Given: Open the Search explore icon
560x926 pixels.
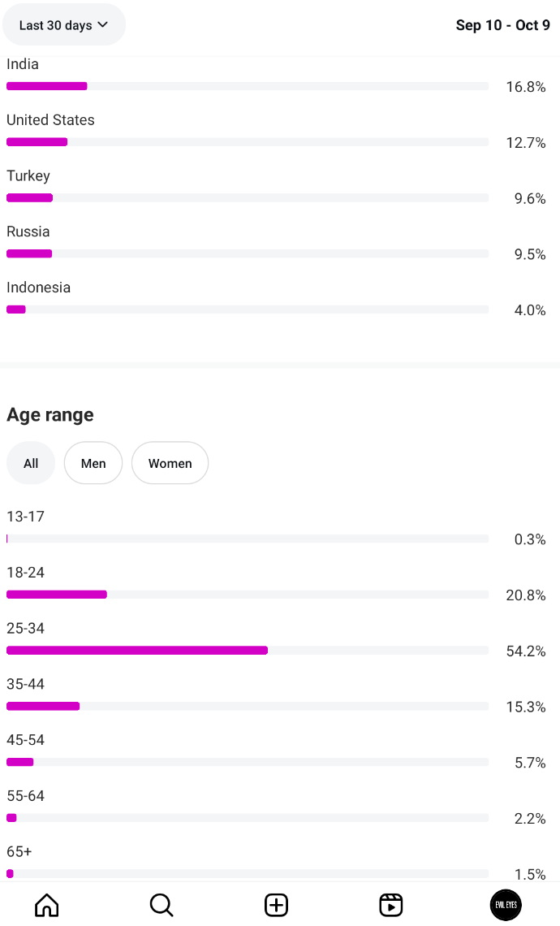Looking at the screenshot, I should click(162, 905).
